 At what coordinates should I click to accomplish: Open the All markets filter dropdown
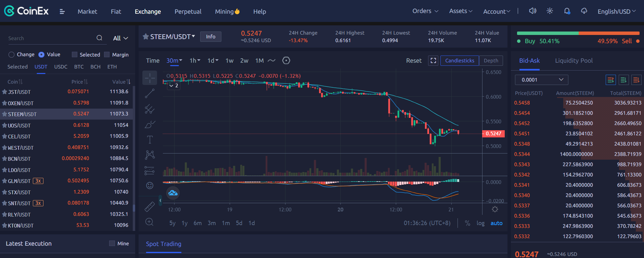click(120, 38)
